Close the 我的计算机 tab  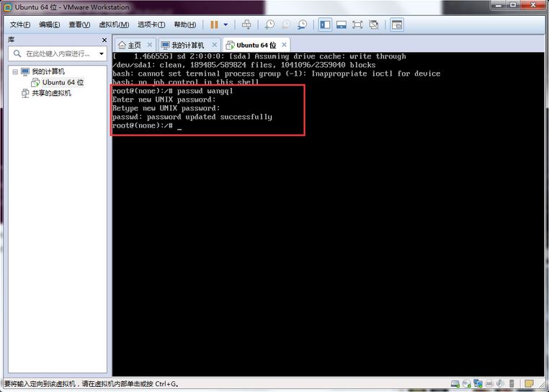click(x=215, y=45)
